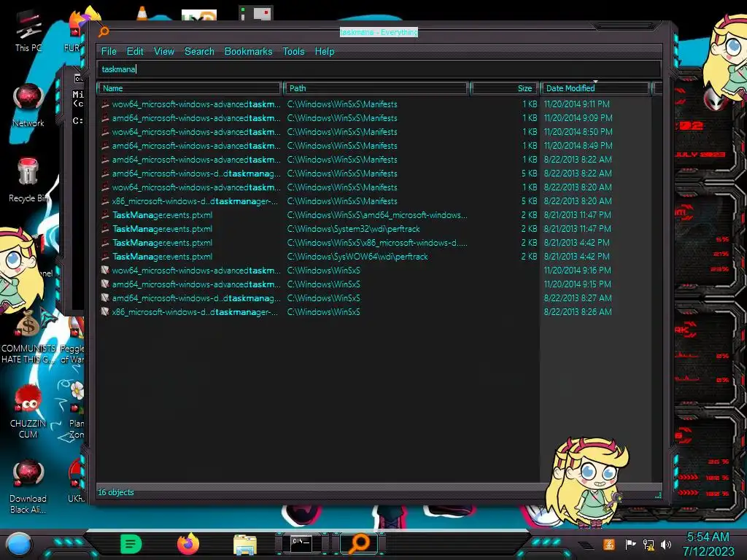The width and height of the screenshot is (747, 560).
Task: Select the amd64 advancedtaskm row dated 8/22/2013 8:22 AM, 1 KB
Action: point(196,160)
